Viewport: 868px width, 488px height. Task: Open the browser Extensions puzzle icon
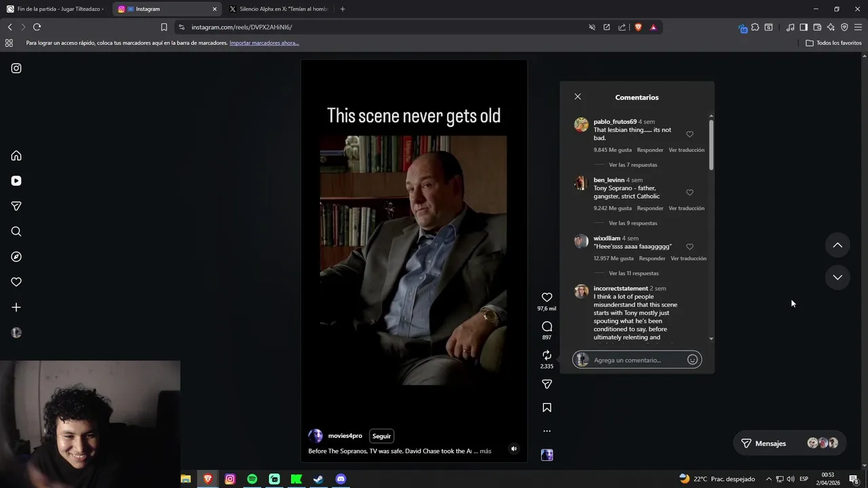755,27
